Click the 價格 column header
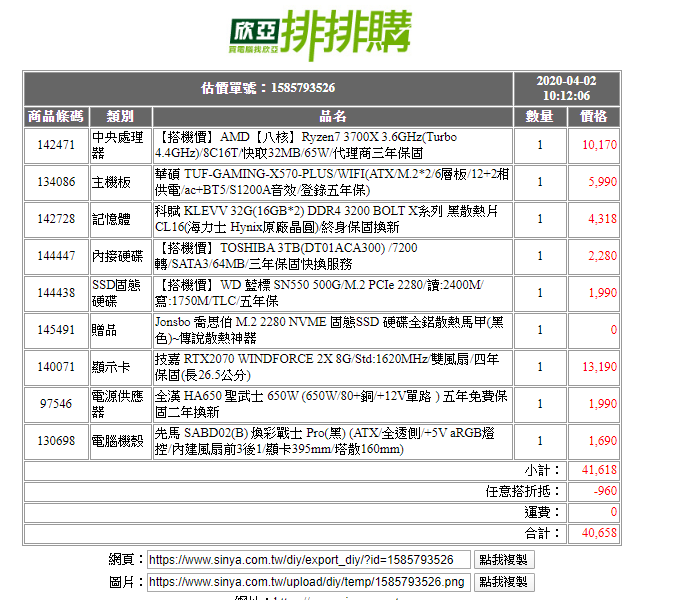Image resolution: width=678 pixels, height=600 pixels. click(594, 116)
